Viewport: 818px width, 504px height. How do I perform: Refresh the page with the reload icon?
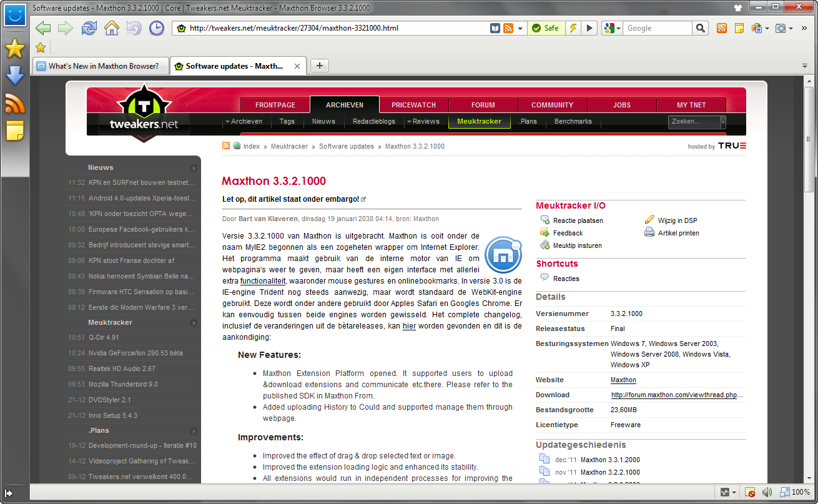coord(89,28)
